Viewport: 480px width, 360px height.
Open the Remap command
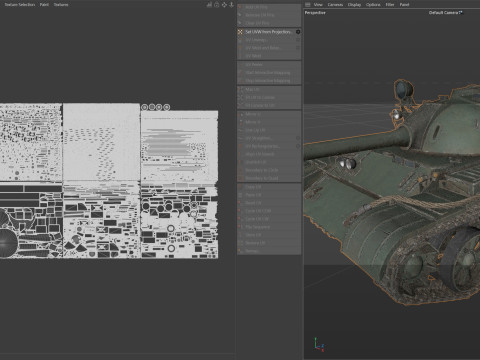269,251
